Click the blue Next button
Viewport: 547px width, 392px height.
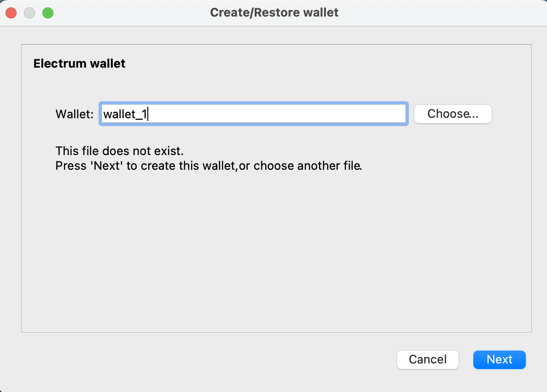(x=499, y=359)
